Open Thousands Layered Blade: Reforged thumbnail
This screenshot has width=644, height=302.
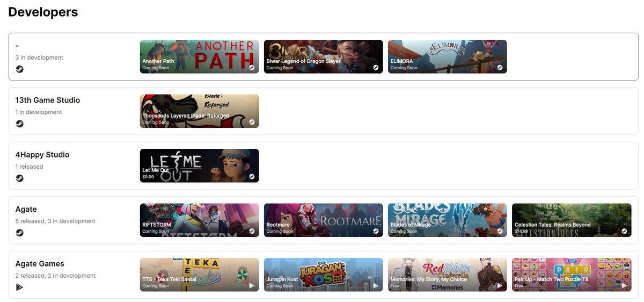(x=200, y=111)
